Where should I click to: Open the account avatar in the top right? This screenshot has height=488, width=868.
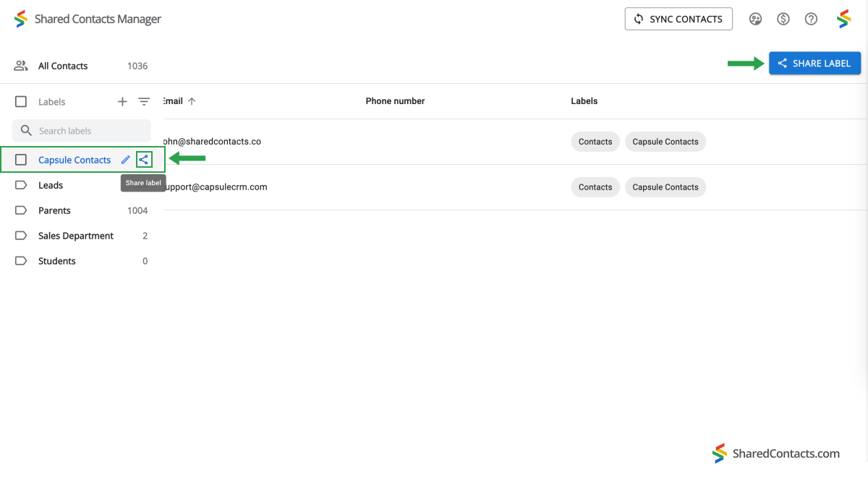coord(844,20)
